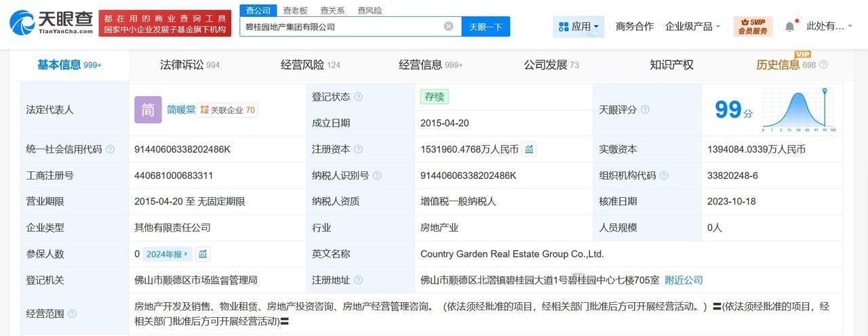Click the help icon beside 组织机构代码
The image size is (868, 336).
pos(664,175)
